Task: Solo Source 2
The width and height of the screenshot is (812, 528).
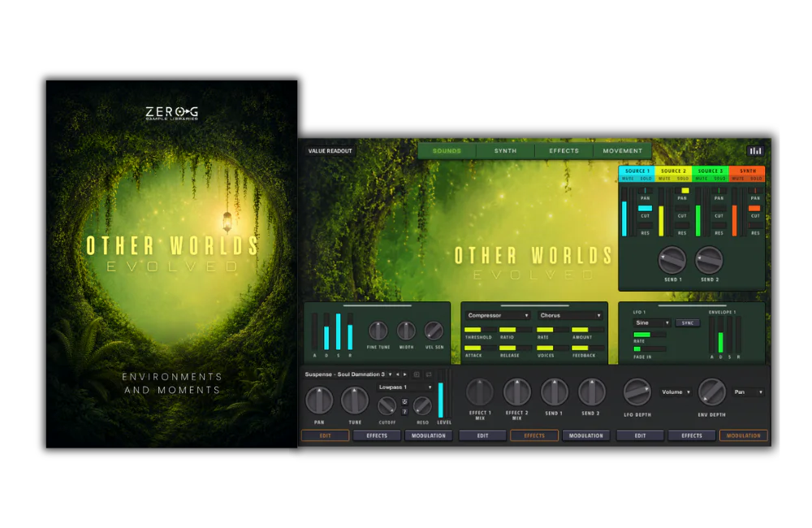Action: point(683,178)
